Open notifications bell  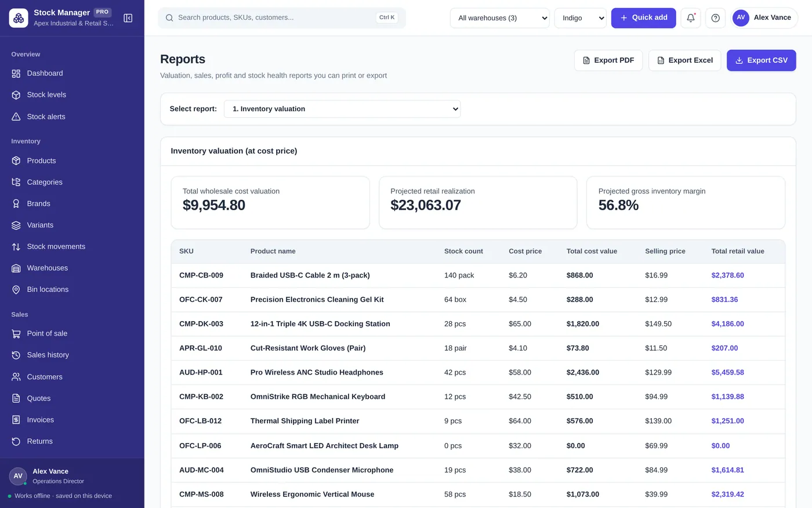691,18
